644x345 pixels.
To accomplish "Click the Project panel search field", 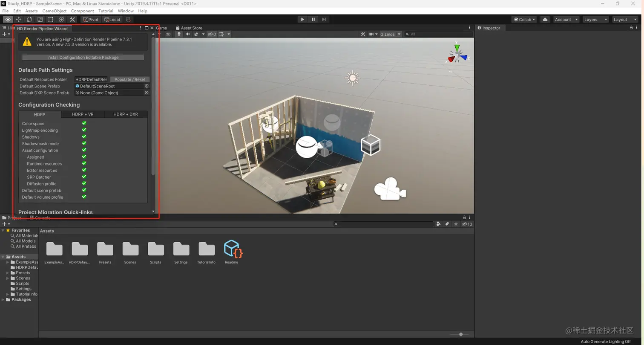I will [x=383, y=224].
